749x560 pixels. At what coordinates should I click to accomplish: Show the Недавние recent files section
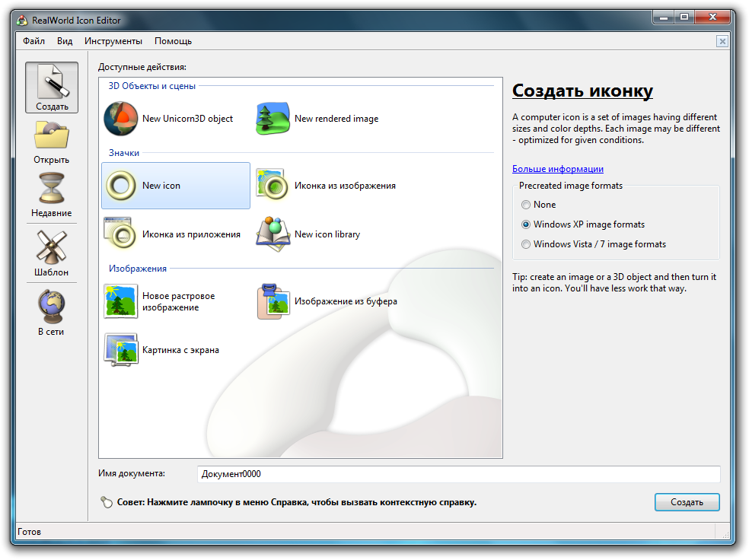[x=52, y=196]
